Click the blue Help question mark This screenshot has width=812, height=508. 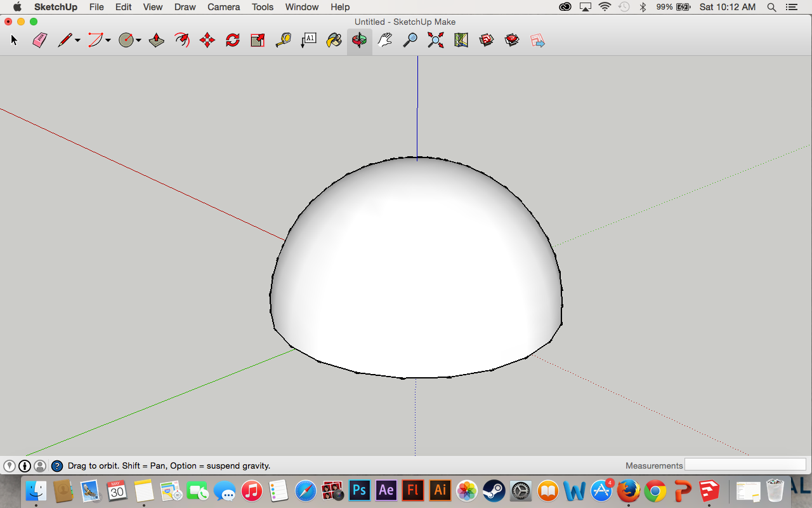pyautogui.click(x=57, y=465)
